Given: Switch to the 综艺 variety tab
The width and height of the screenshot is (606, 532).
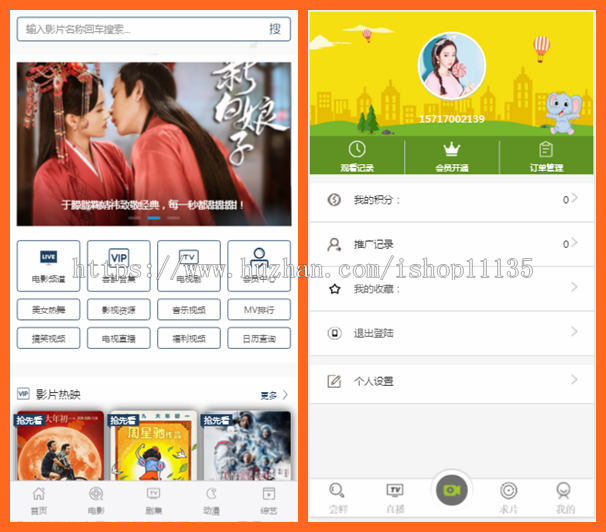Looking at the screenshot, I should click(x=269, y=501).
